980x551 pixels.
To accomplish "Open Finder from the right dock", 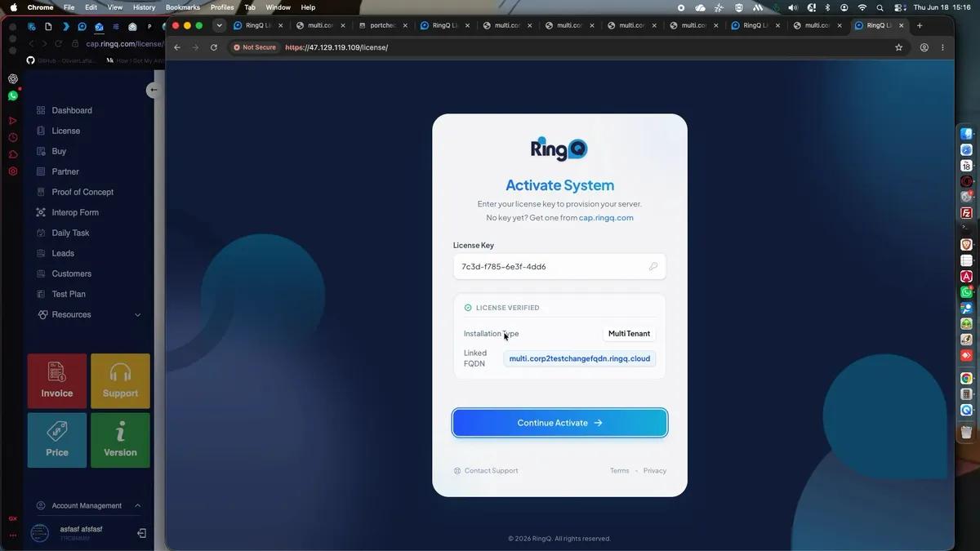I will tap(966, 134).
